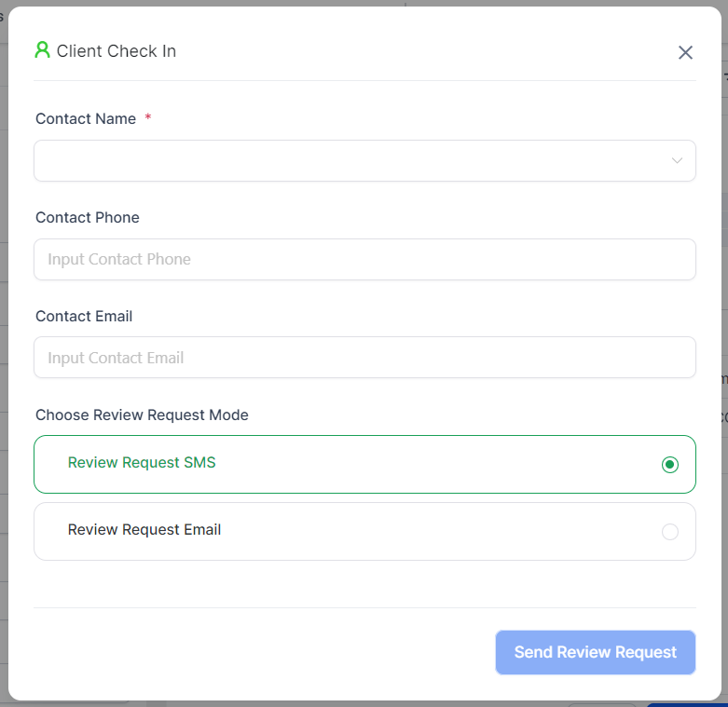This screenshot has width=728, height=707.
Task: Focus the Contact Email input field
Action: point(364,358)
